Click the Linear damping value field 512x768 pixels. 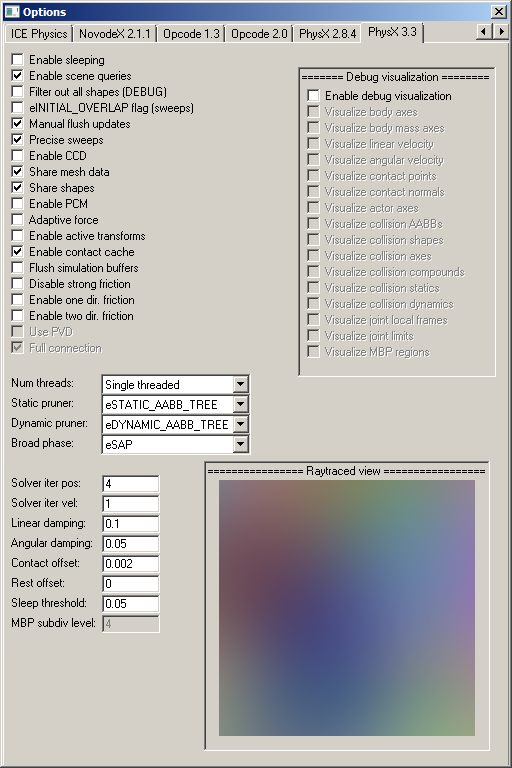(131, 524)
